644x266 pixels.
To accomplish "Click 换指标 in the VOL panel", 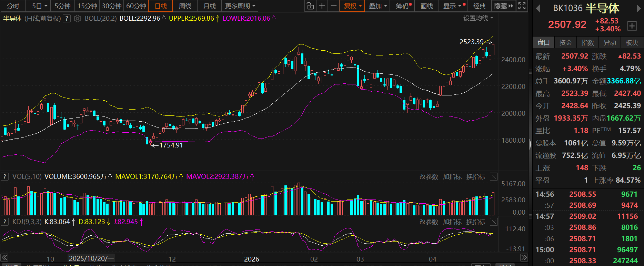I will pyautogui.click(x=475, y=177).
